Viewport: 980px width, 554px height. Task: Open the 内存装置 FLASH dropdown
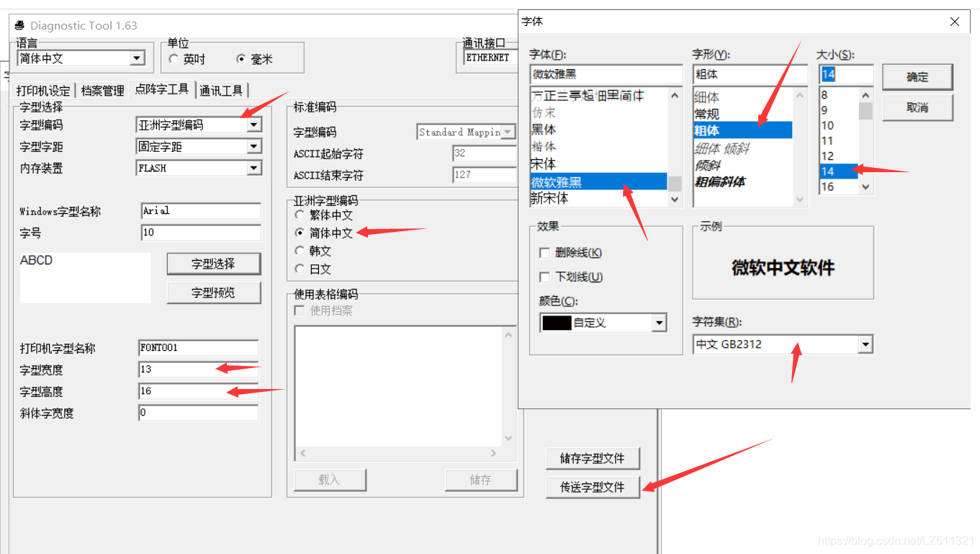point(253,168)
